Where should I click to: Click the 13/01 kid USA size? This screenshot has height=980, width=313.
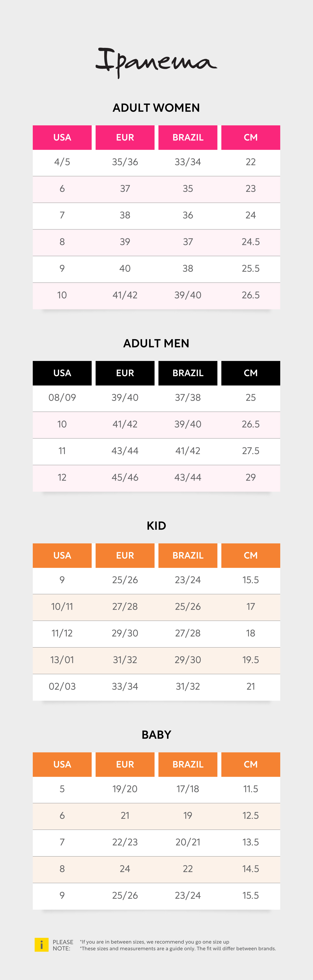[x=62, y=660]
